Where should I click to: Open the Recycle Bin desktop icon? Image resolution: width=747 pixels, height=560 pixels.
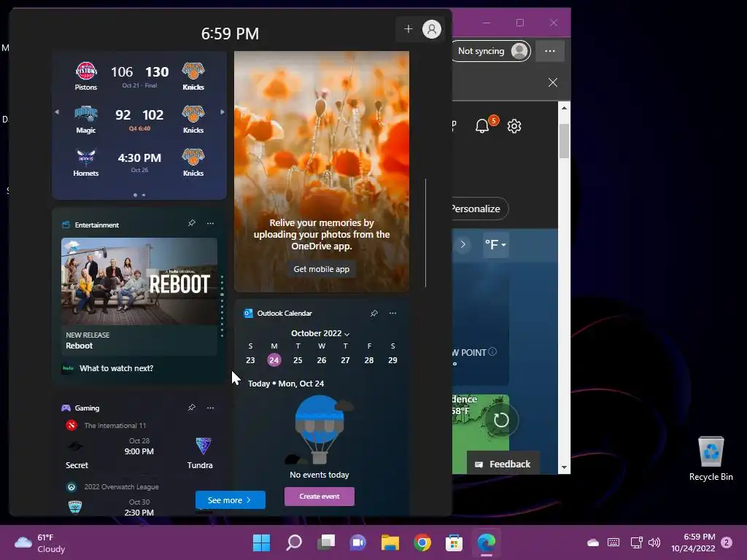pos(711,459)
